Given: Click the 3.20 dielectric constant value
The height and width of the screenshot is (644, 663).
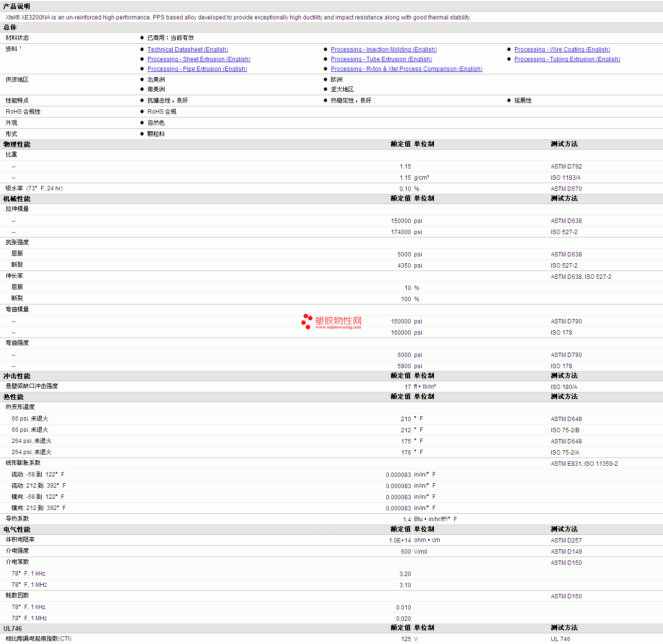Looking at the screenshot, I should click(x=405, y=574).
